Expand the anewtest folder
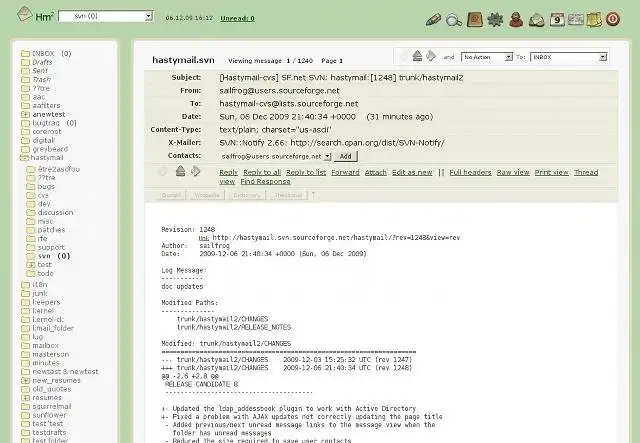The height and width of the screenshot is (443, 640). coord(25,114)
